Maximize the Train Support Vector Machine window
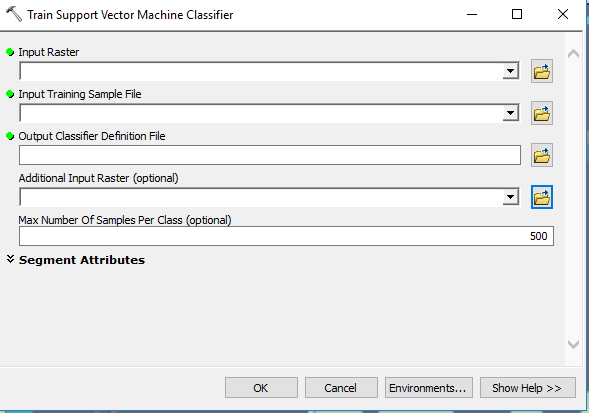Image resolution: width=589 pixels, height=413 pixels. (x=517, y=14)
